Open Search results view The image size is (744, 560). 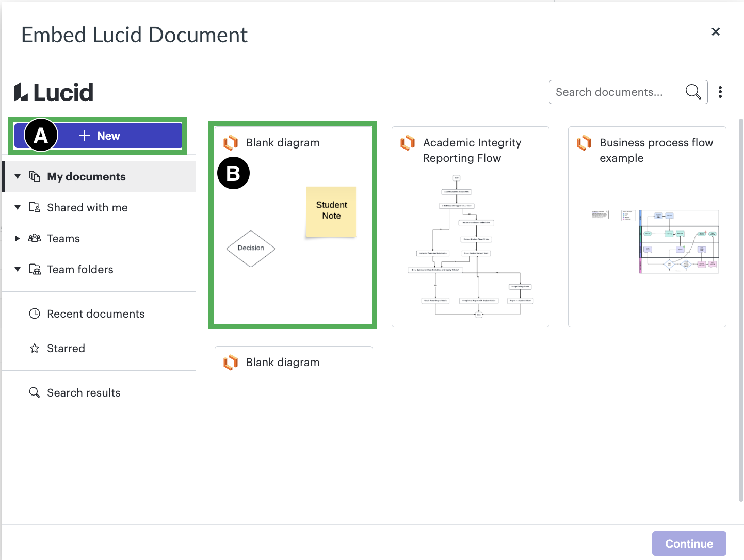(100, 392)
